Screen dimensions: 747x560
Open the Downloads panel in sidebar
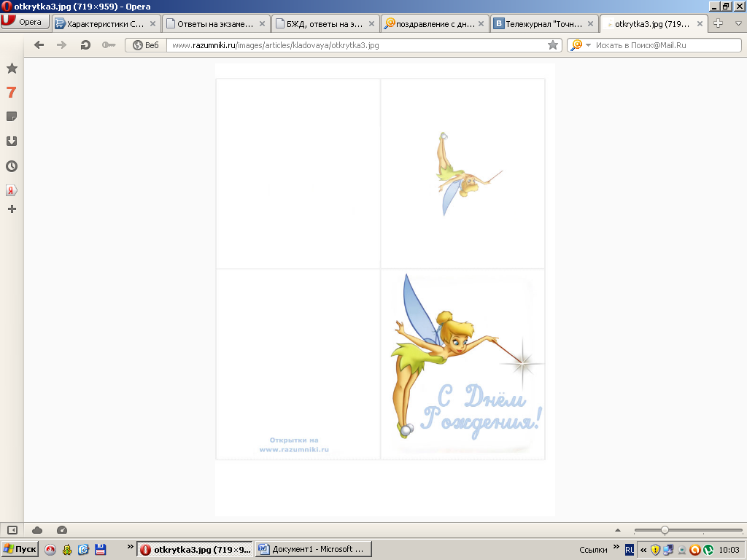pos(12,141)
